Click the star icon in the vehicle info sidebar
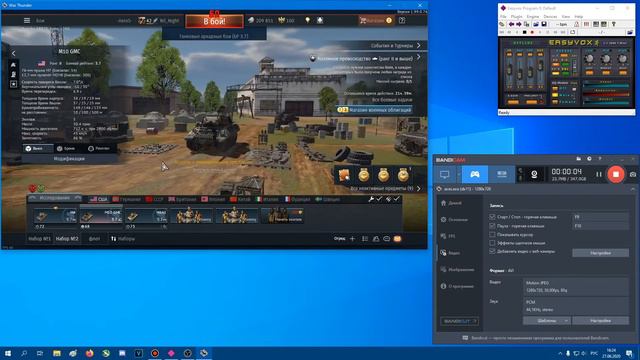Viewport: 640px width, 360px height. (x=13, y=84)
